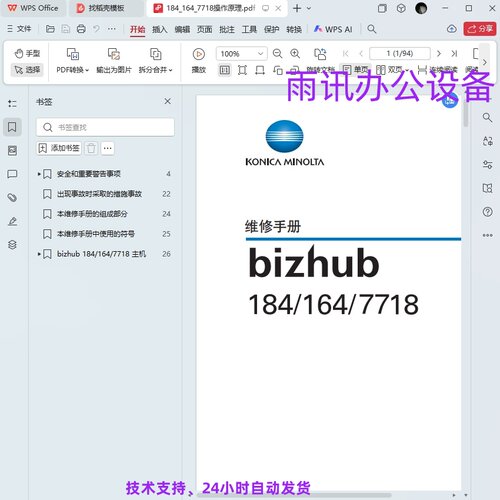Click the ribbon search magnifier icon
This screenshot has width=500, height=500.
coord(372,29)
